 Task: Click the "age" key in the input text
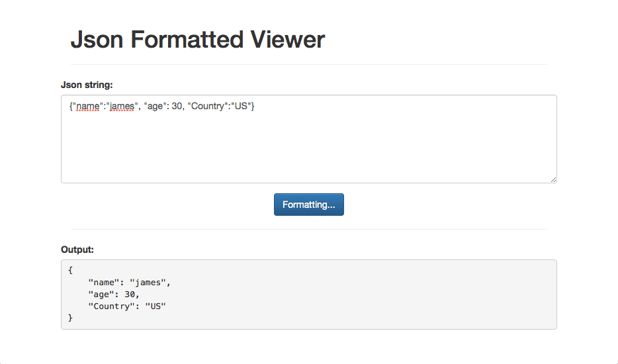pyautogui.click(x=154, y=107)
